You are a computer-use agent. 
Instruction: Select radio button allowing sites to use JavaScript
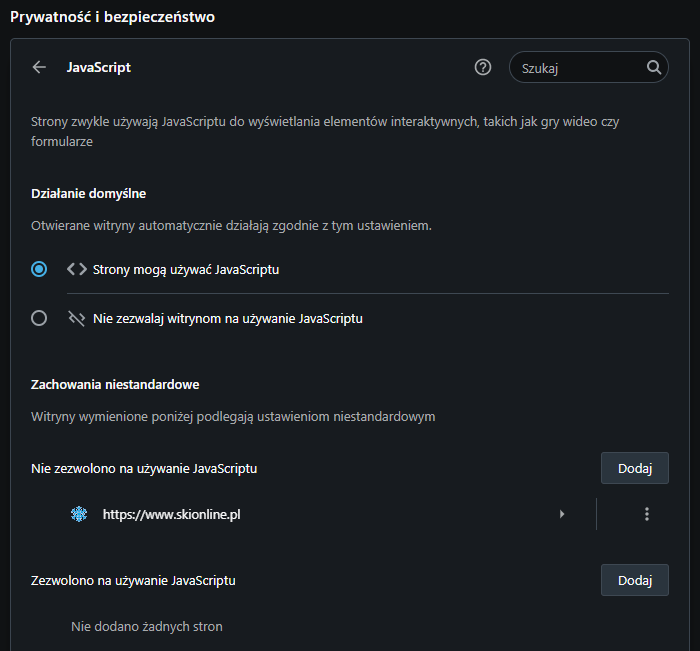[39, 269]
